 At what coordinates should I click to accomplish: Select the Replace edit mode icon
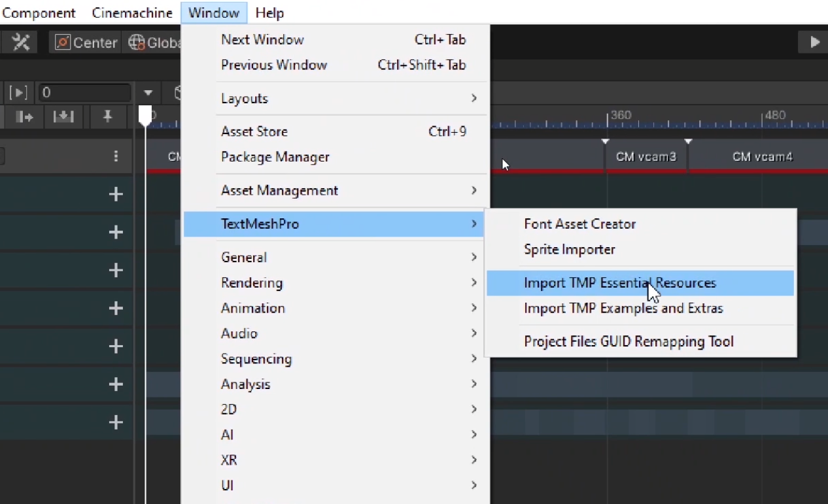[x=63, y=116]
